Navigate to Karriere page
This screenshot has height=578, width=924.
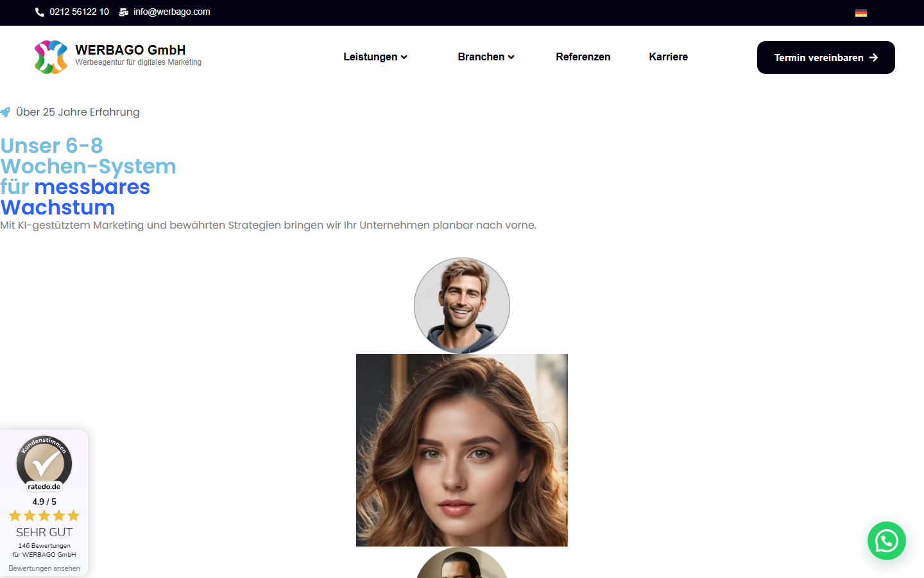click(x=668, y=57)
